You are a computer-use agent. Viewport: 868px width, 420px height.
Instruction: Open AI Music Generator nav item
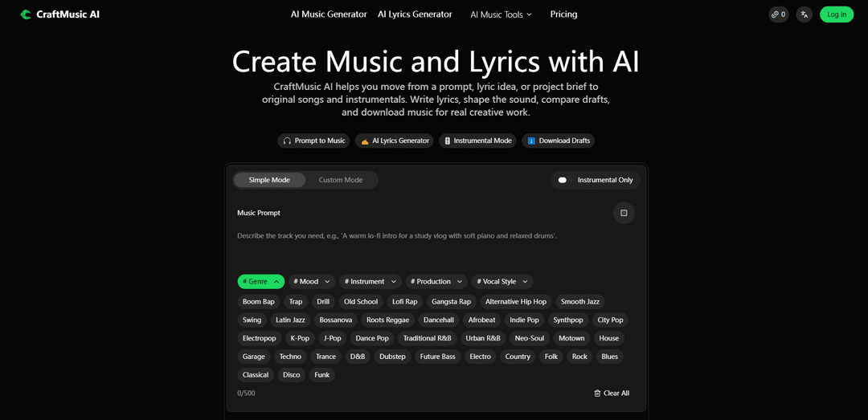(329, 14)
